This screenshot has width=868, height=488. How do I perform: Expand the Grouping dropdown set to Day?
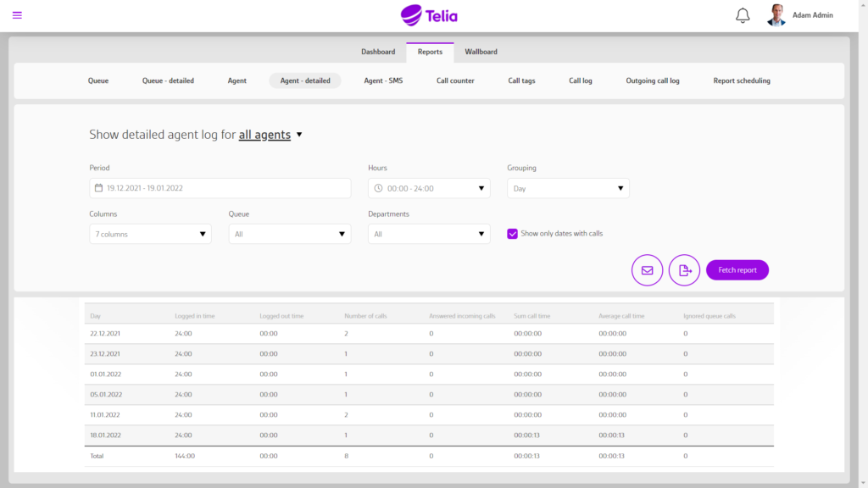pyautogui.click(x=568, y=188)
